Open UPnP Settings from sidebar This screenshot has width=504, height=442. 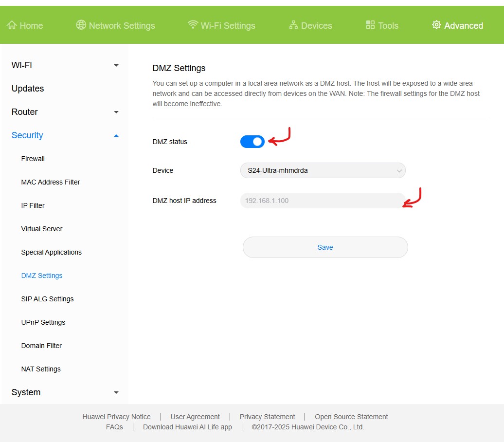pyautogui.click(x=43, y=322)
